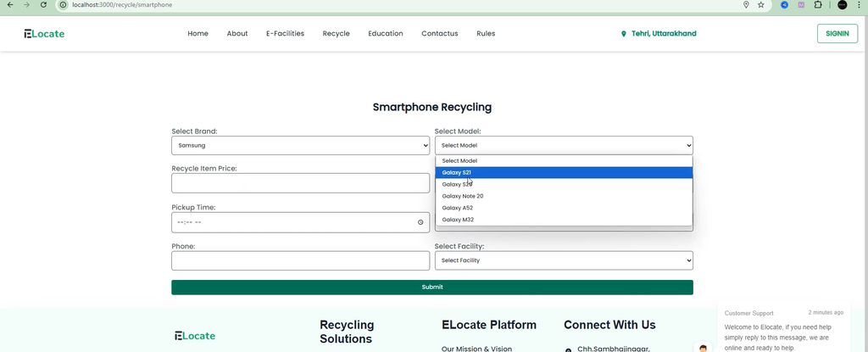Choose Galaxy S20 from model list
The height and width of the screenshot is (352, 868).
564,184
